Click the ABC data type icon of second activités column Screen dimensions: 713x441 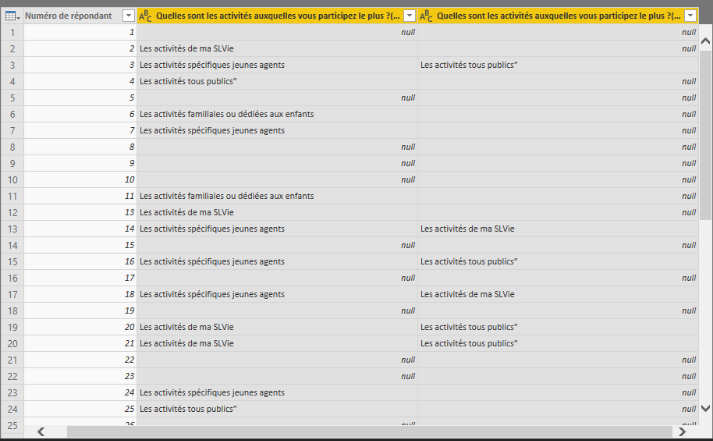point(426,16)
